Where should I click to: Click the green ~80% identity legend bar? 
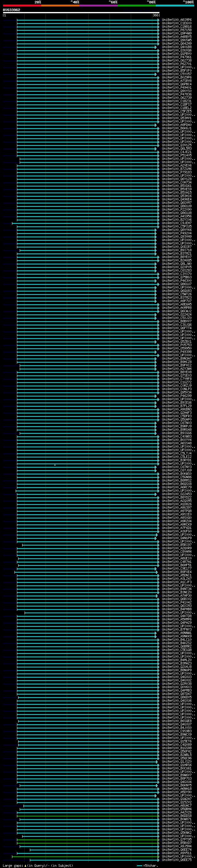point(137,6)
